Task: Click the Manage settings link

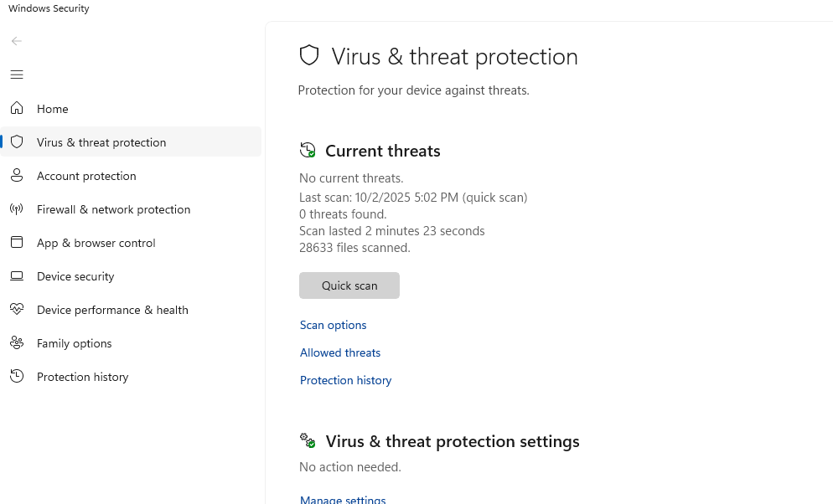Action: tap(343, 499)
